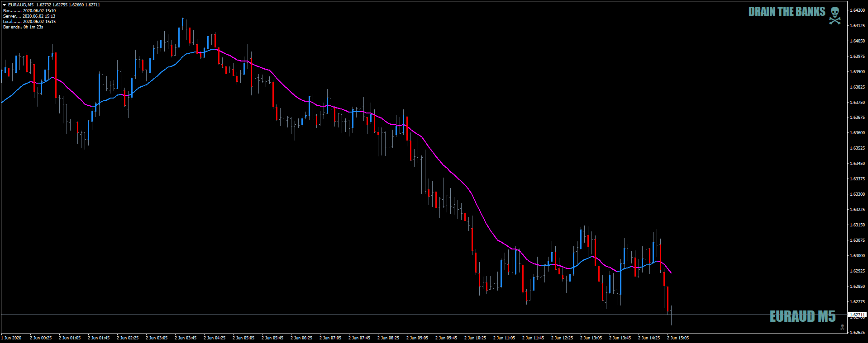Click the 1.63300 price scale label
The height and width of the screenshot is (343, 868).
pos(857,194)
